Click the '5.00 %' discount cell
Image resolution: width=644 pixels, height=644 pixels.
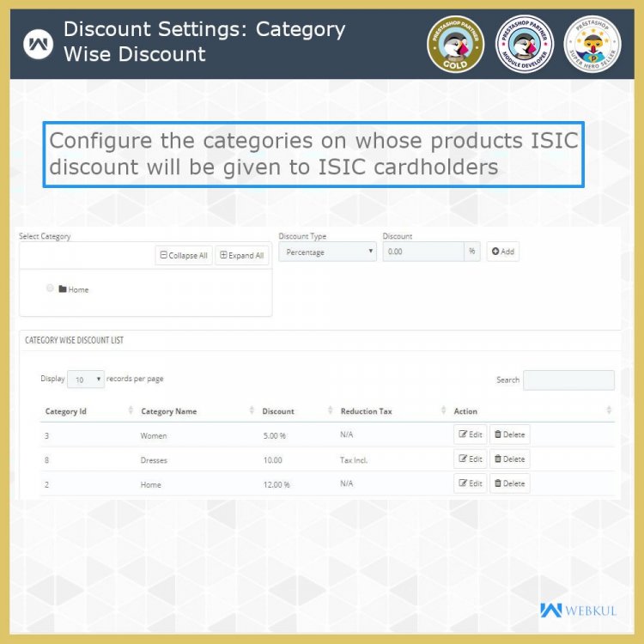(275, 435)
